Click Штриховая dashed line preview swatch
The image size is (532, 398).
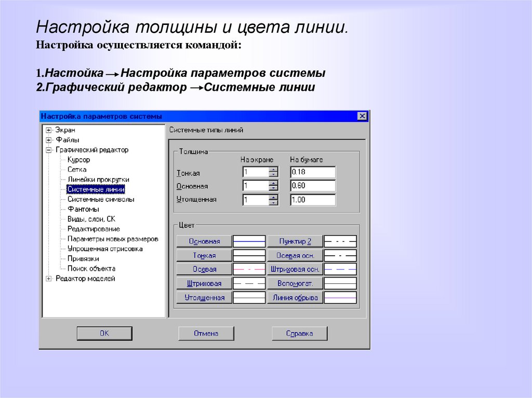click(249, 283)
